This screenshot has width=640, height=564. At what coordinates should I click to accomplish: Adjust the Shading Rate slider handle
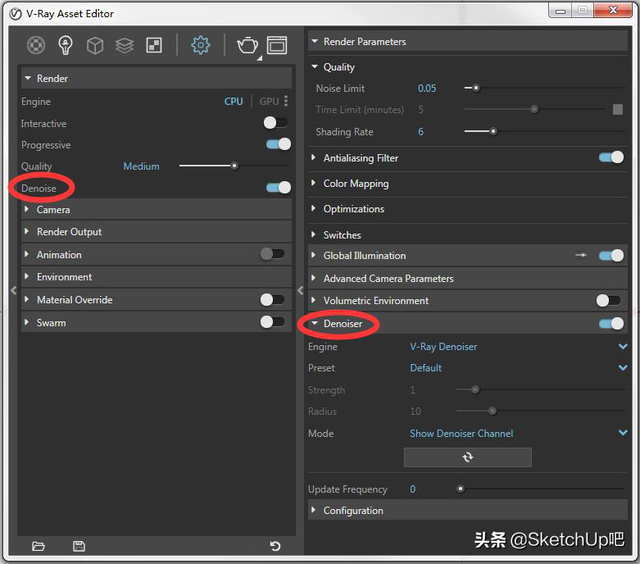493,131
